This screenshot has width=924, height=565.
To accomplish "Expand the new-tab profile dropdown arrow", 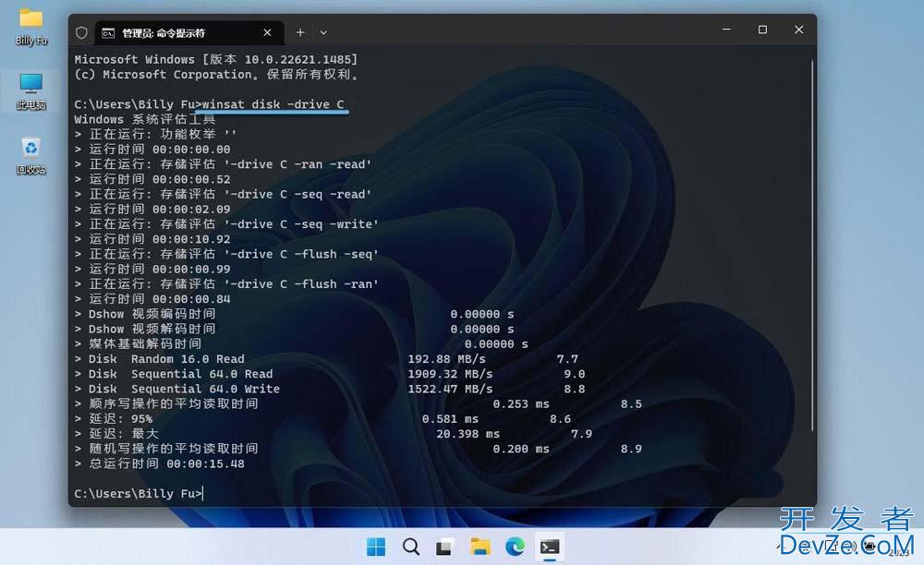I will pos(323,33).
